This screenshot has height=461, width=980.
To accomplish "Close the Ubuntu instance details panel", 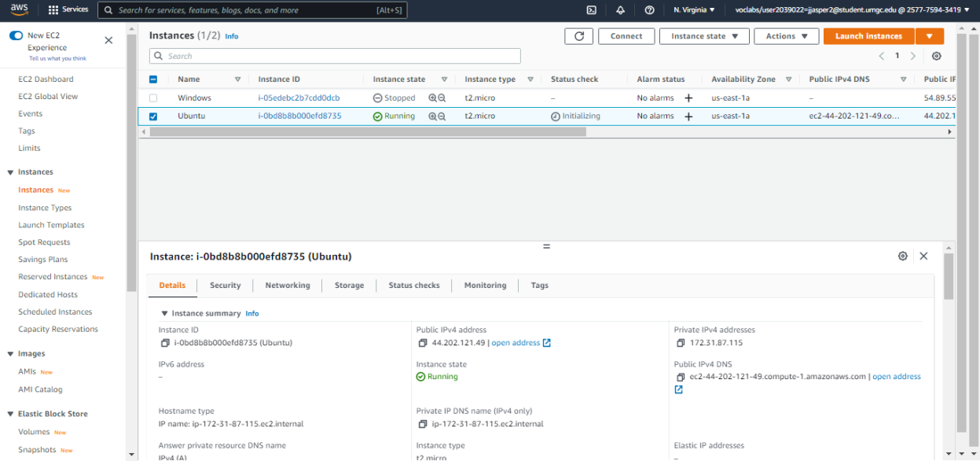I will click(923, 256).
